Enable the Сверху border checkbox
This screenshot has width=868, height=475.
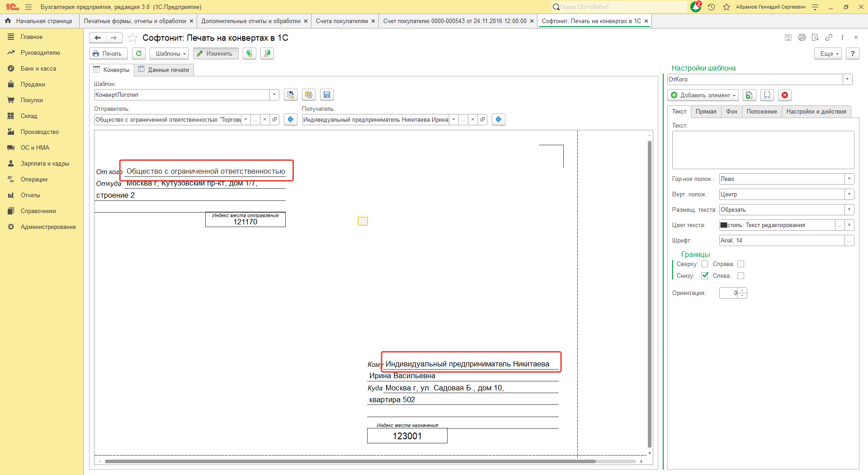click(x=704, y=264)
